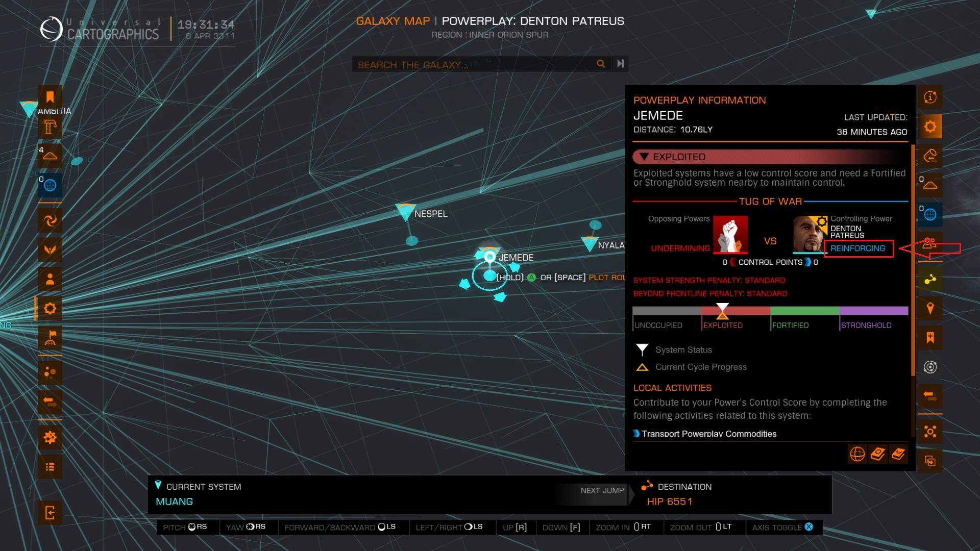The image size is (980, 551).
Task: Select the JEMEDE system marker
Action: tap(489, 256)
